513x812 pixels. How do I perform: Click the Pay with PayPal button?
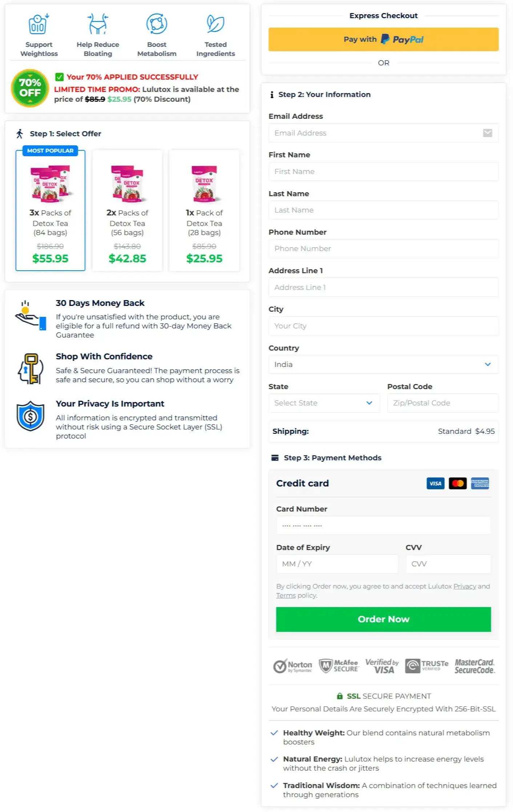[x=383, y=39]
